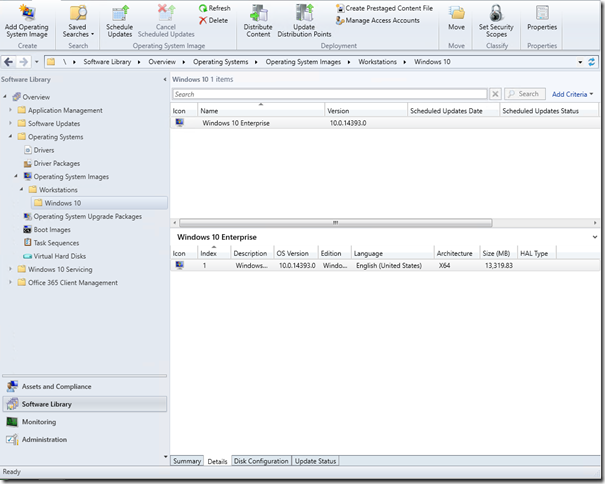
Task: Collapse the Software Library navigation pane
Action: point(165,80)
